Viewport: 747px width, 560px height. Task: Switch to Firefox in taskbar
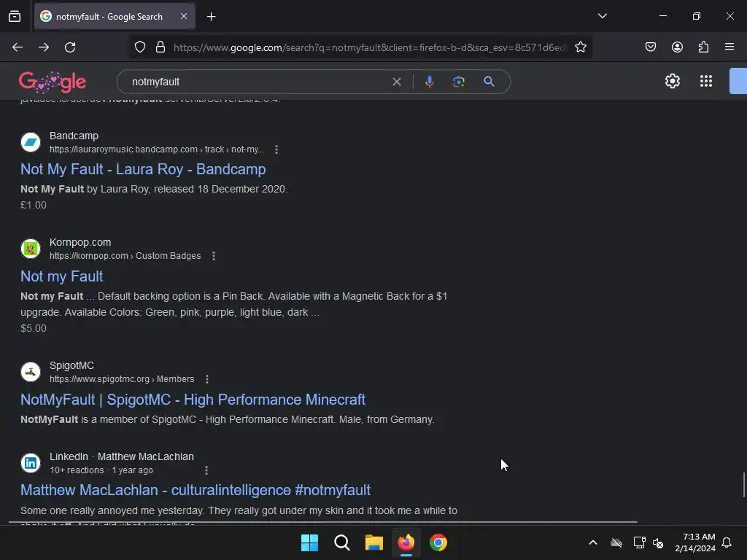406,542
